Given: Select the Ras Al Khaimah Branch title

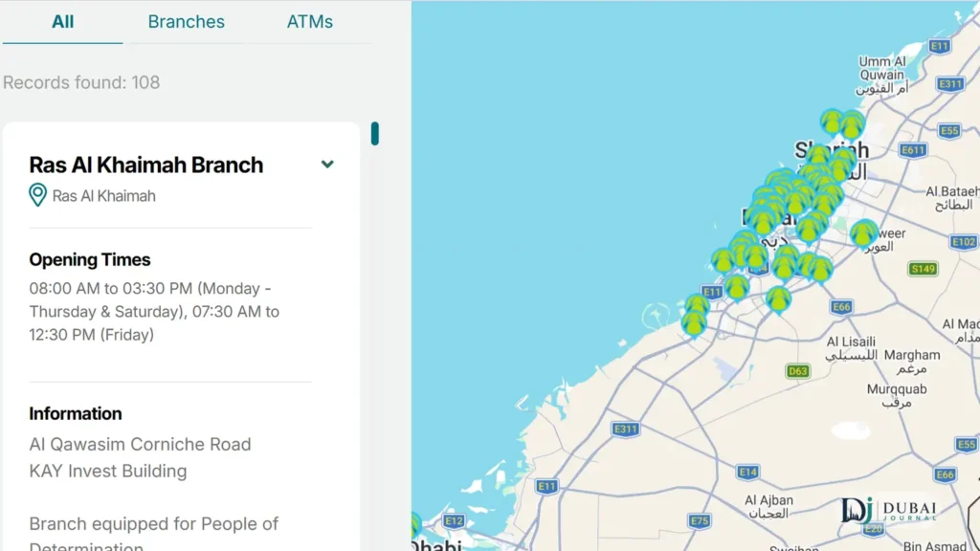Looking at the screenshot, I should tap(146, 165).
